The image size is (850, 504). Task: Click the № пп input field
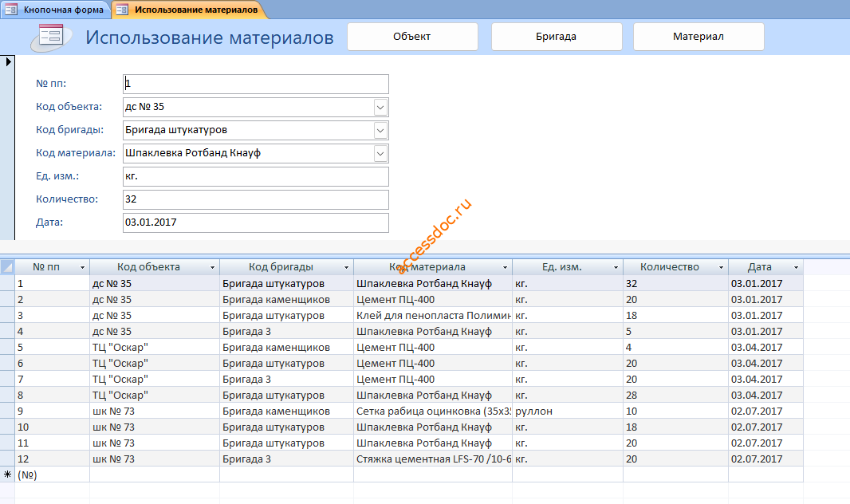tap(256, 84)
